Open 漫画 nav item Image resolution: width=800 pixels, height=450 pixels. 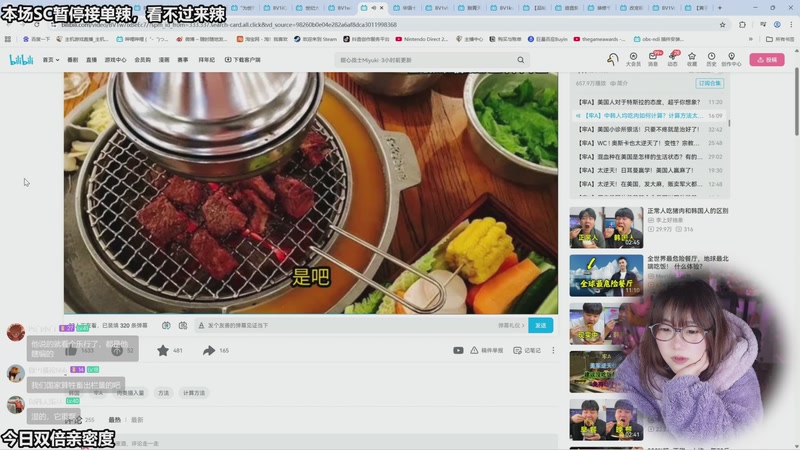click(164, 60)
